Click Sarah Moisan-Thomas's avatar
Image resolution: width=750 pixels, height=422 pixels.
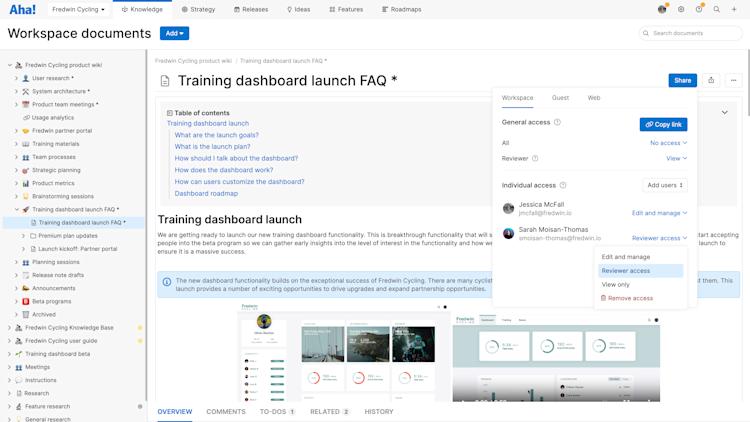(508, 233)
